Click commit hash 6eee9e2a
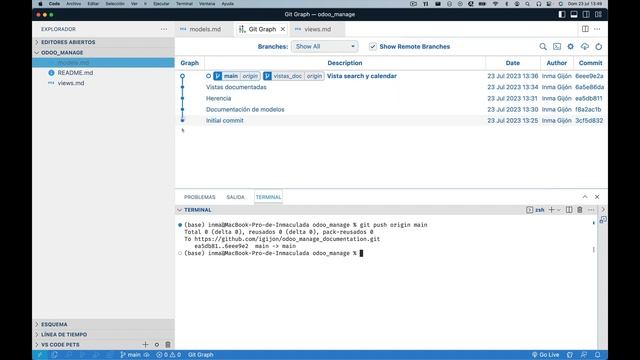The width and height of the screenshot is (640, 360). 589,76
